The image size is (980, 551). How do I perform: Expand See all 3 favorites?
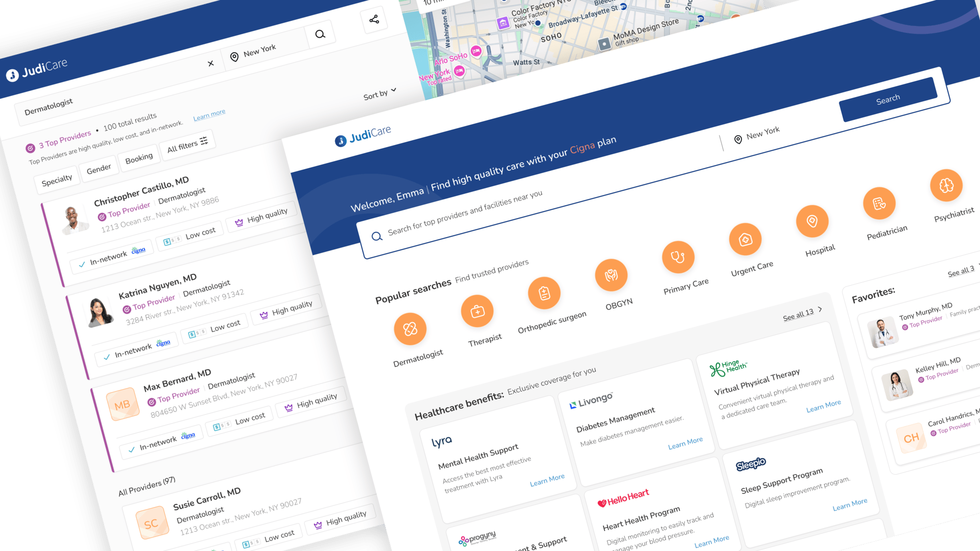[x=964, y=270]
